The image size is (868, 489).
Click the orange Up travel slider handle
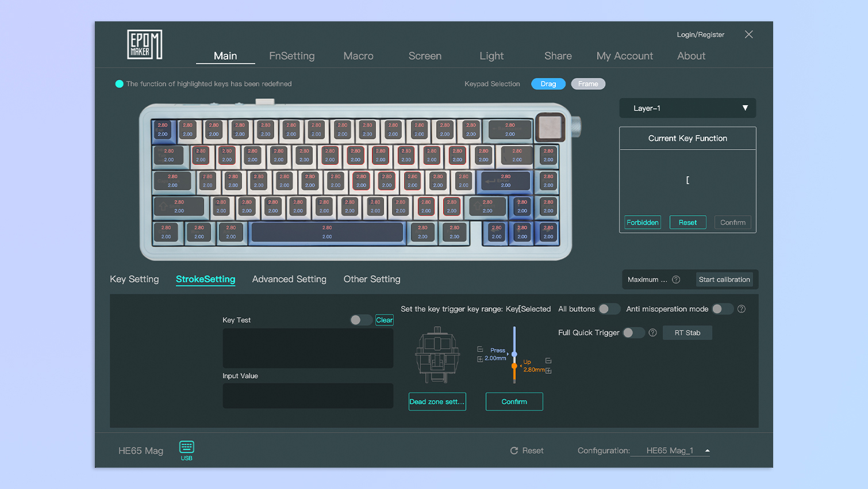point(514,366)
